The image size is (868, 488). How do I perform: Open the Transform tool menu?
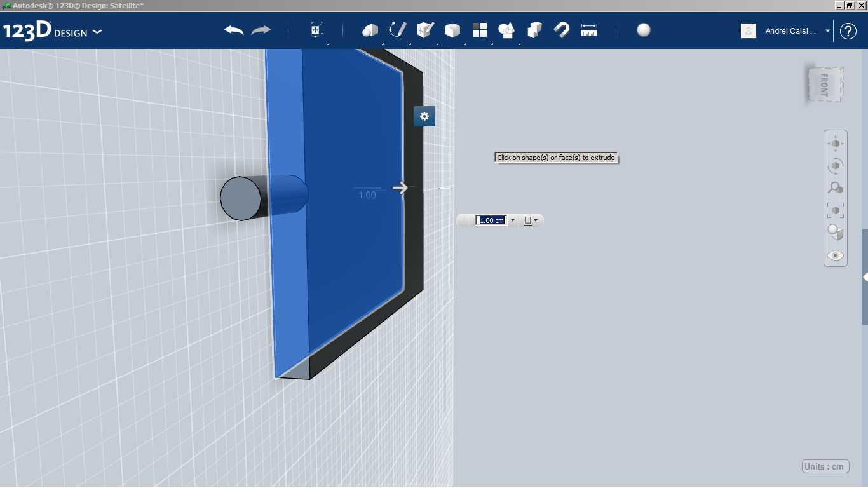(317, 30)
